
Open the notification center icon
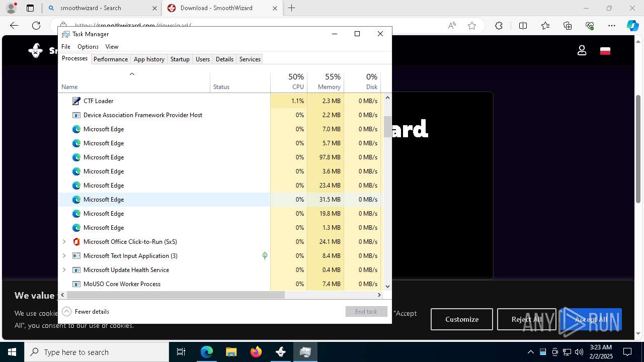click(627, 352)
